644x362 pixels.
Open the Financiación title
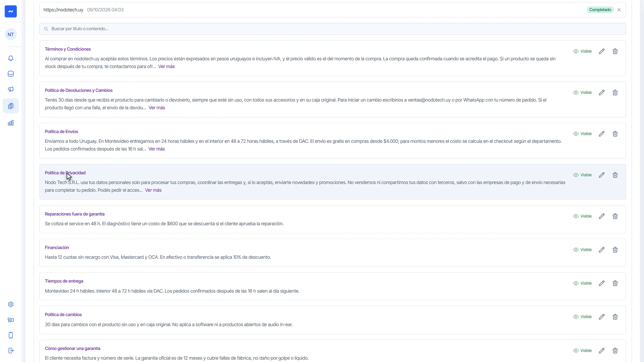pyautogui.click(x=57, y=248)
